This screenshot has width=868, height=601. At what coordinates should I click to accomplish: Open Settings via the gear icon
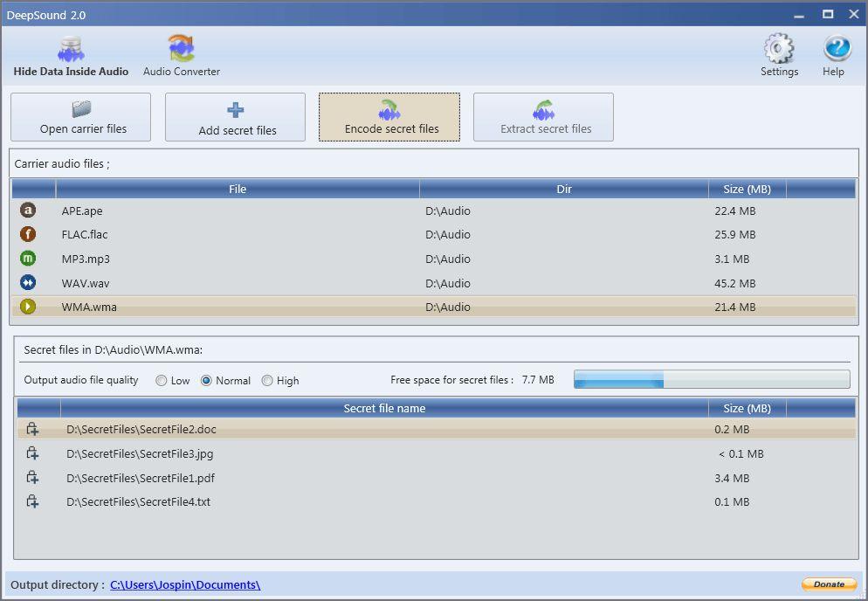(x=779, y=56)
